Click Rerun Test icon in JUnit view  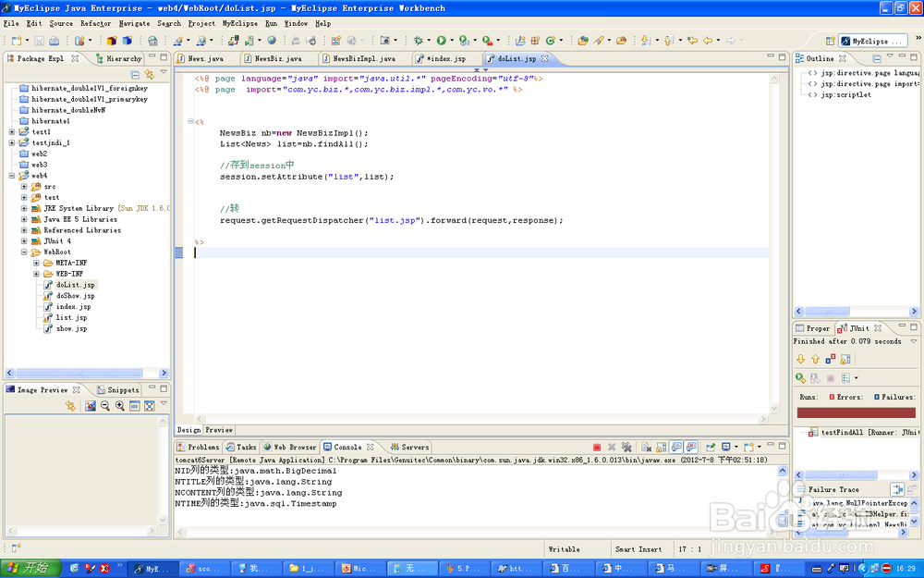pos(800,378)
